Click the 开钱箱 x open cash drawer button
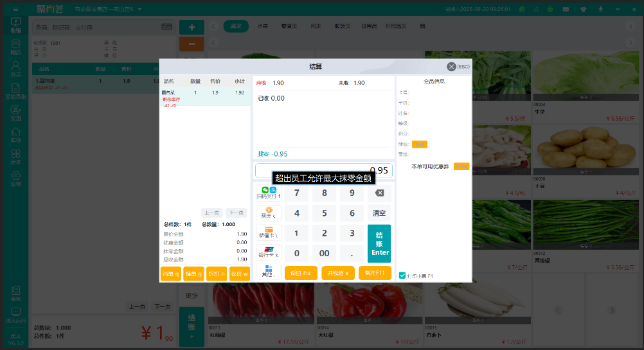644x350 pixels. pos(338,273)
